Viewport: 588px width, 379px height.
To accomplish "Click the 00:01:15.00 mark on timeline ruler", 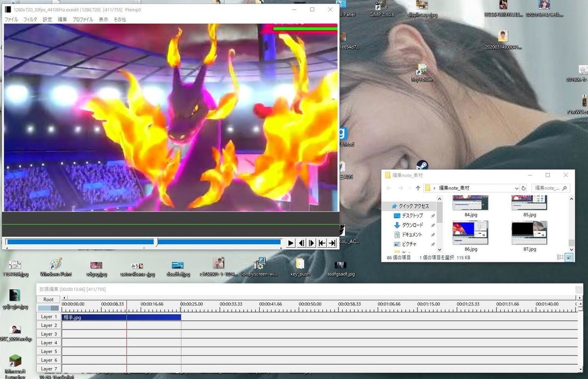I will [428, 304].
